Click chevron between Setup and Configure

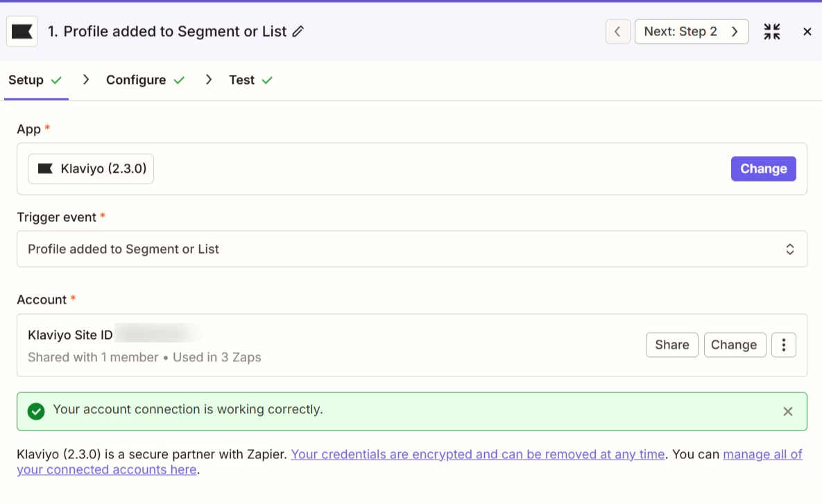click(x=86, y=80)
